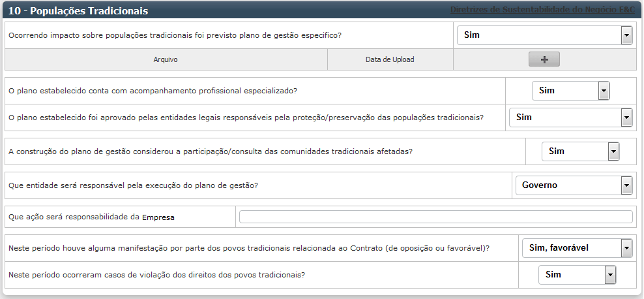Screen dimensions: 644x299
Task: Click the Data de Upload column header
Action: coord(390,59)
